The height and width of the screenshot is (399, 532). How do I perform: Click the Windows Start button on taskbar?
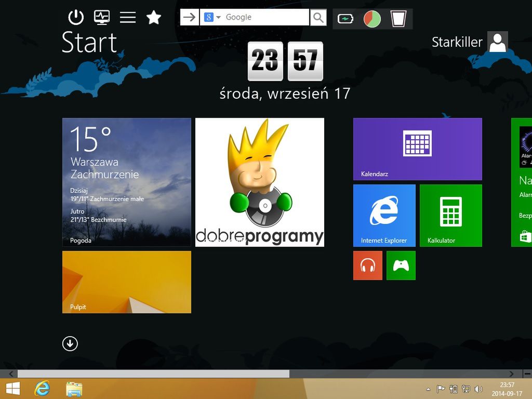13,389
